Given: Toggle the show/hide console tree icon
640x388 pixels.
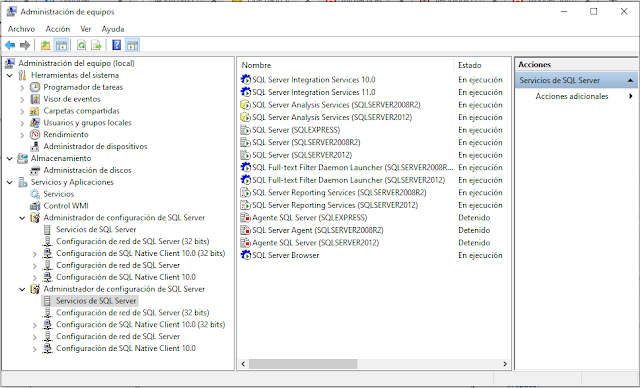Looking at the screenshot, I should (61, 45).
